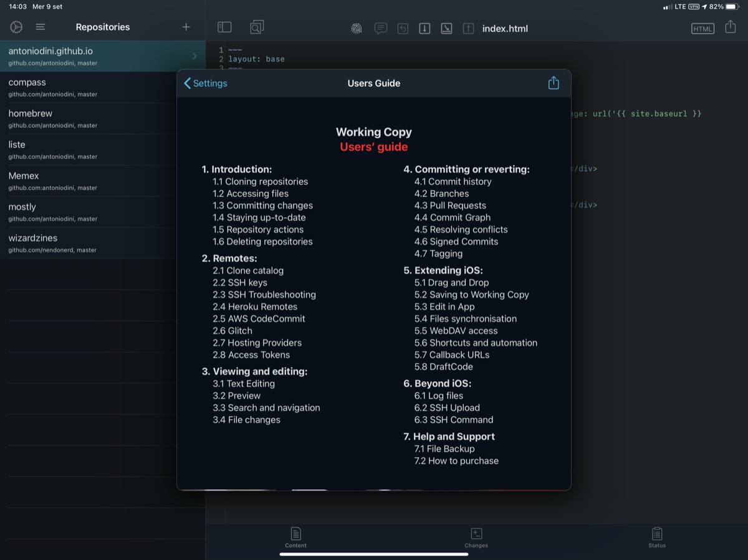
Task: Open 2.1 Clone catalog
Action: tap(248, 270)
